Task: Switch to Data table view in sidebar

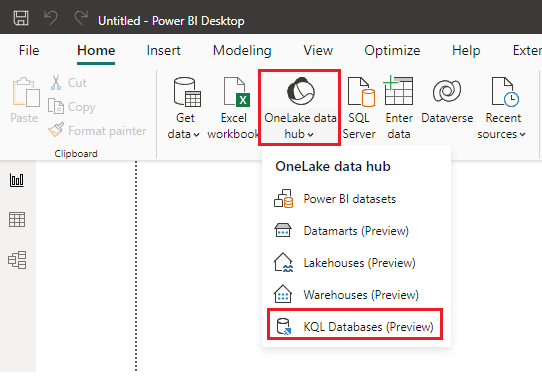Action: pyautogui.click(x=17, y=220)
